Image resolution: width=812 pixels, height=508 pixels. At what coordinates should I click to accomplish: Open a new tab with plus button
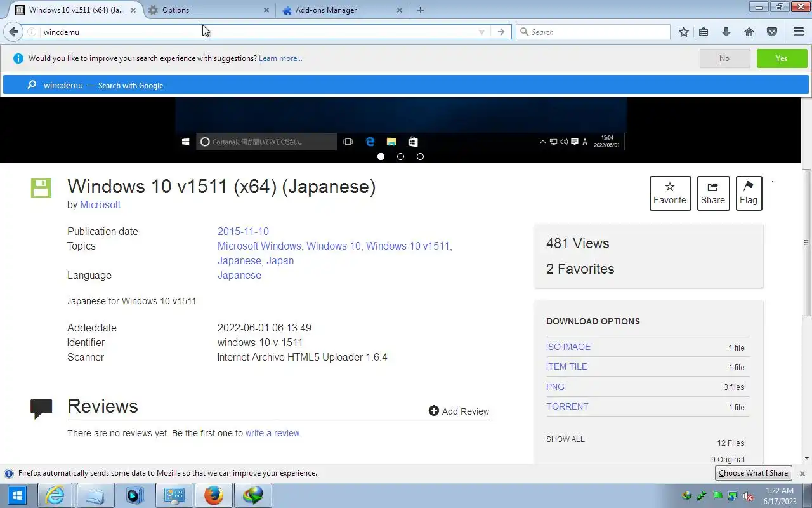tap(421, 10)
